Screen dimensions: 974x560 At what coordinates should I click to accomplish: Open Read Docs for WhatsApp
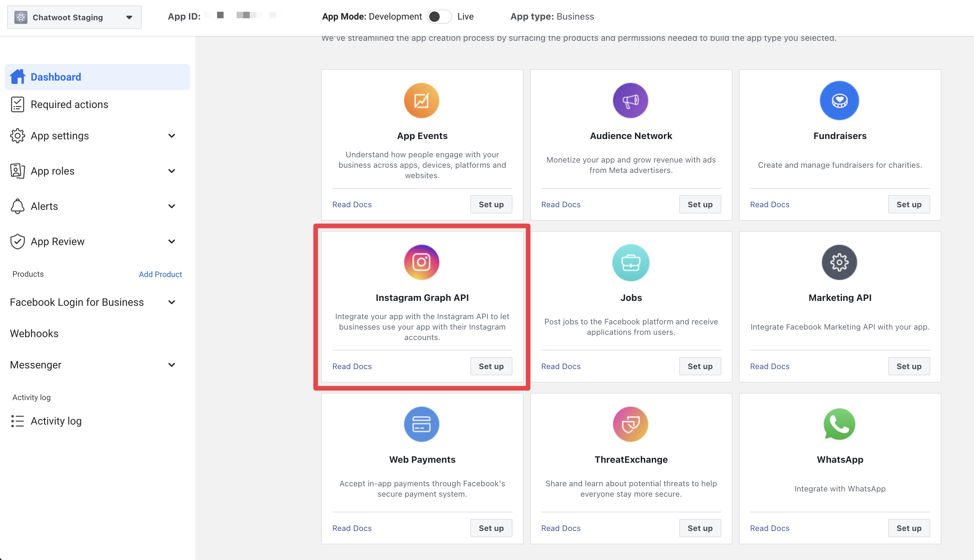point(769,528)
